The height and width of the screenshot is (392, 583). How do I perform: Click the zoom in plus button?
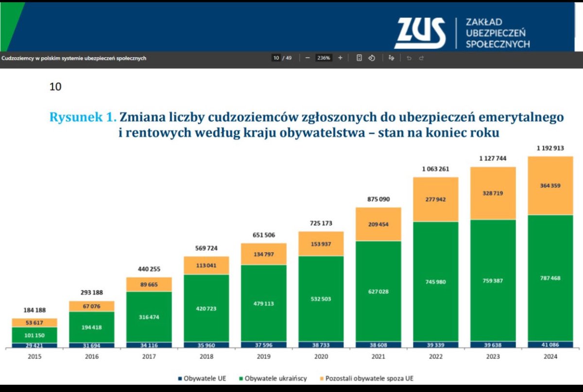coord(340,58)
